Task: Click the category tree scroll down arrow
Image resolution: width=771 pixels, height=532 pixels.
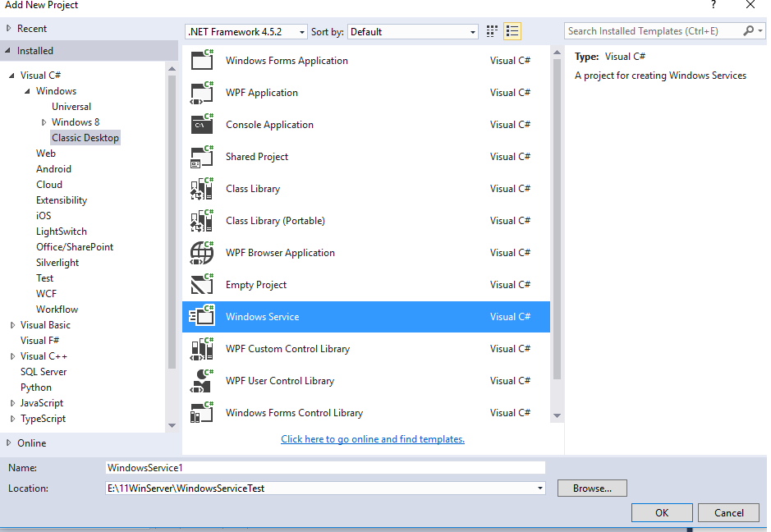Action: pos(172,425)
